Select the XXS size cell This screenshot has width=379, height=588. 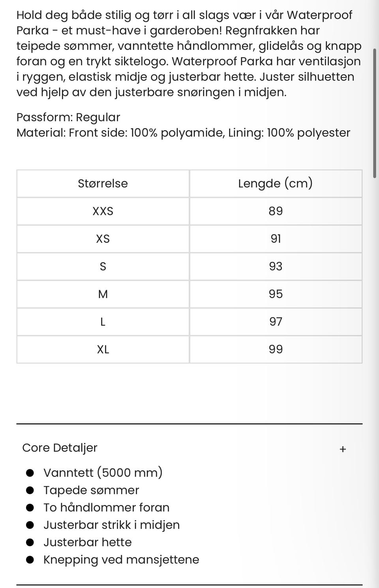(103, 211)
